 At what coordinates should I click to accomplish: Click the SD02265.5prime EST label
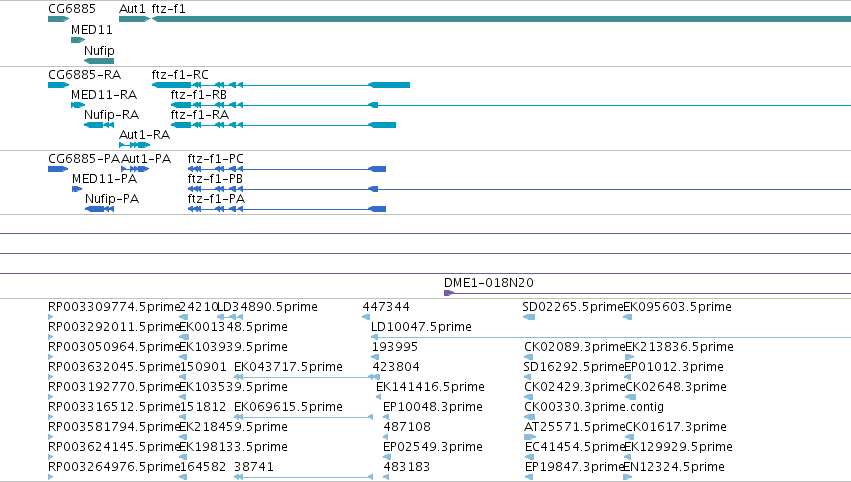[x=573, y=307]
